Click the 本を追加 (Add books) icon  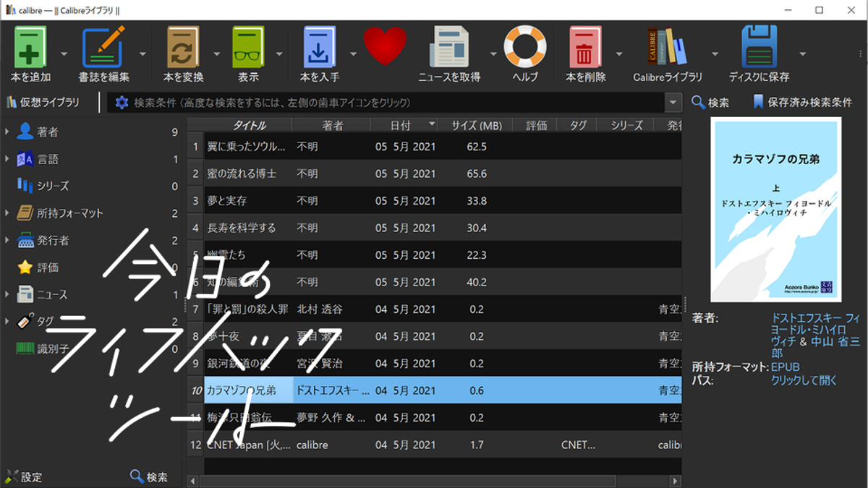[x=30, y=47]
